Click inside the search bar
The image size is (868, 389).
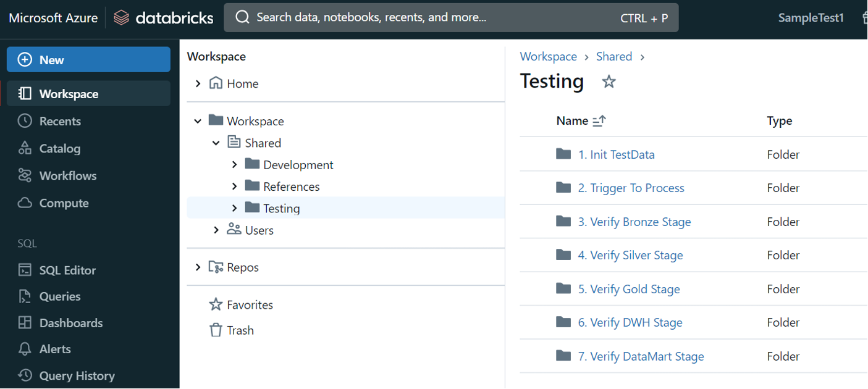tap(432, 17)
